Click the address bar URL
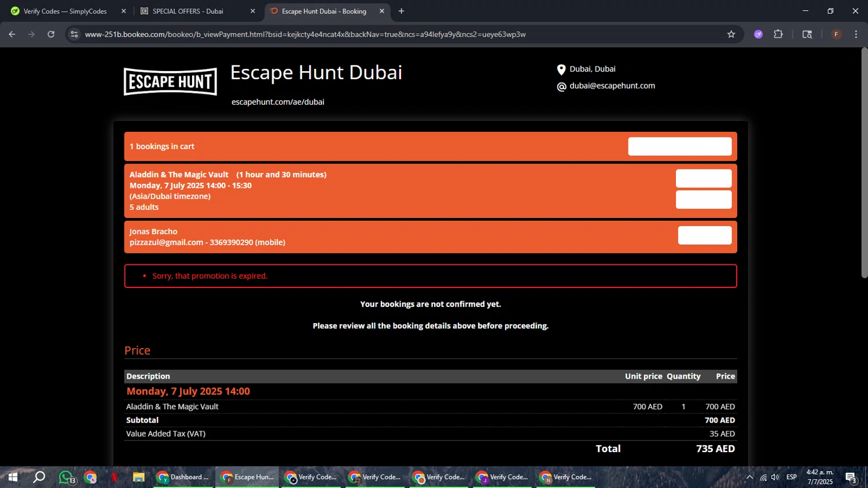This screenshot has height=488, width=868. (305, 34)
